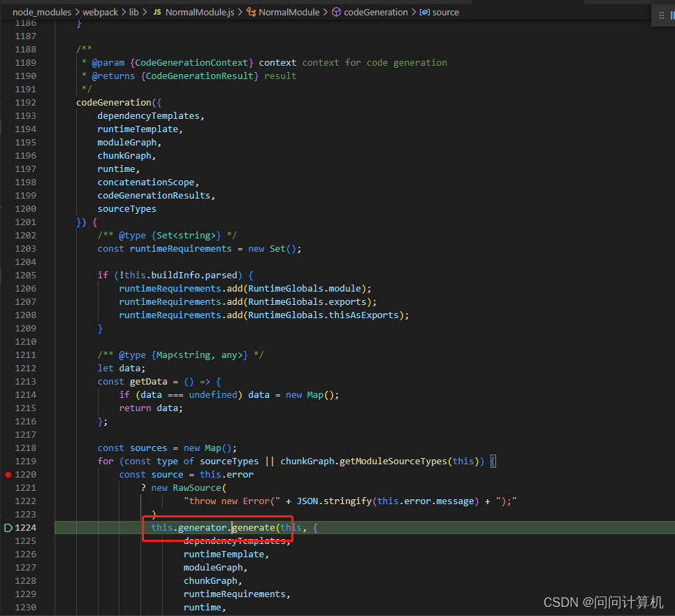The image size is (675, 616).
Task: Click the JS file icon in breadcrumbs
Action: (x=157, y=12)
